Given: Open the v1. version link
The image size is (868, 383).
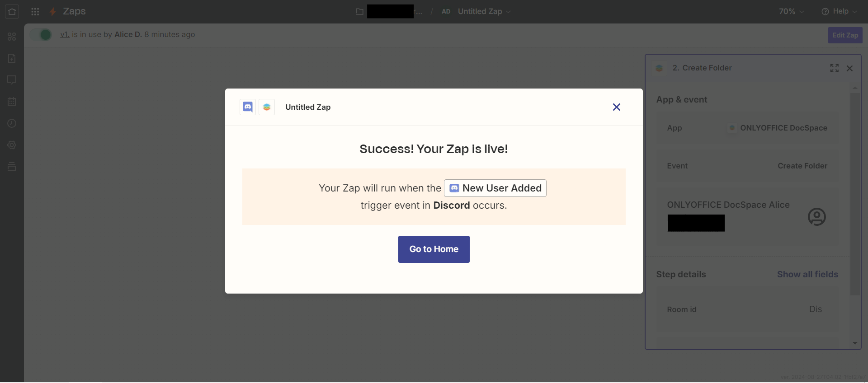Looking at the screenshot, I should pyautogui.click(x=65, y=35).
